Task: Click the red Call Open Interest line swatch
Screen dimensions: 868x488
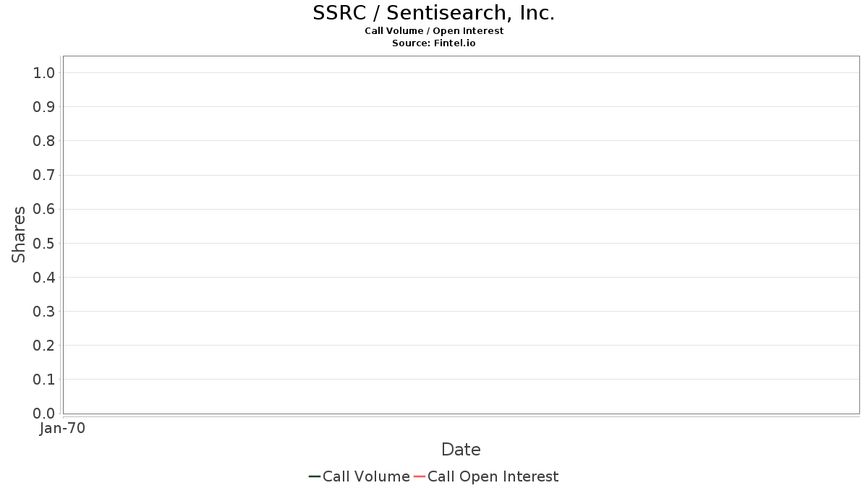Action: 419,476
